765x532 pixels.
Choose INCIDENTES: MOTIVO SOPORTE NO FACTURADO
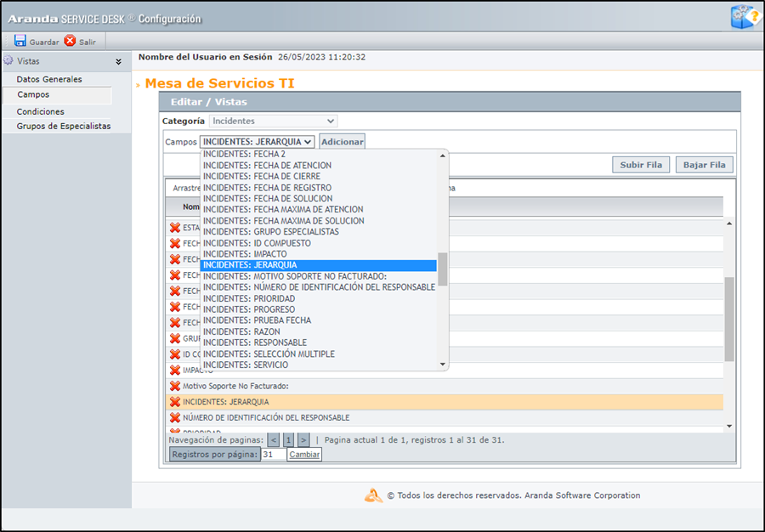tap(318, 276)
